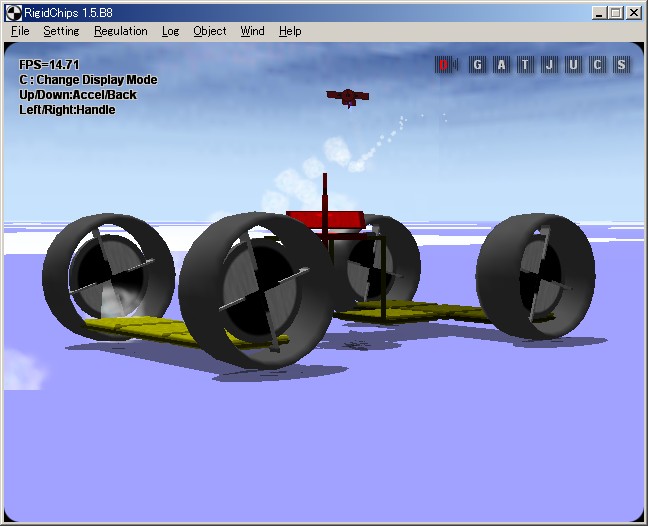Toggle the J regulation indicator
The height and width of the screenshot is (526, 648).
tap(549, 65)
